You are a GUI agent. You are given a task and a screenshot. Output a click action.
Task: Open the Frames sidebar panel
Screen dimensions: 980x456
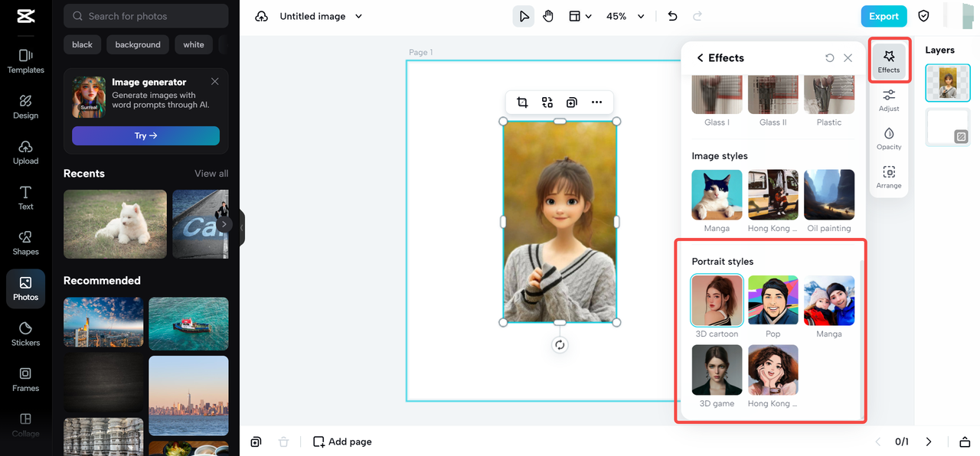(x=25, y=379)
